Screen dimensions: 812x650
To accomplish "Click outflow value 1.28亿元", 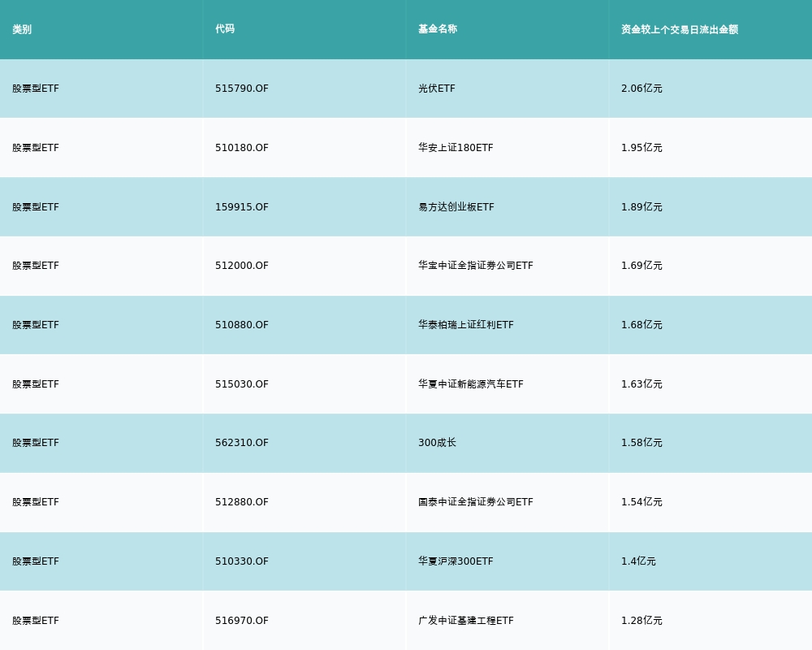I will point(641,621).
